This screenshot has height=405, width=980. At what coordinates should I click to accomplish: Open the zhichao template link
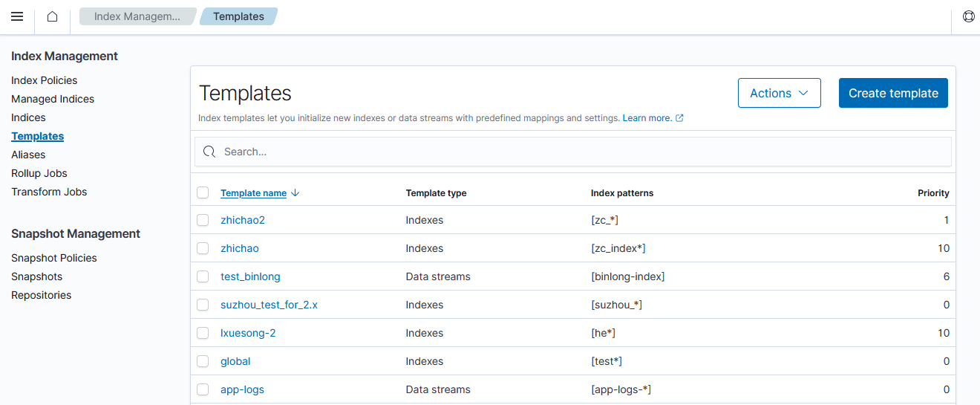point(240,248)
